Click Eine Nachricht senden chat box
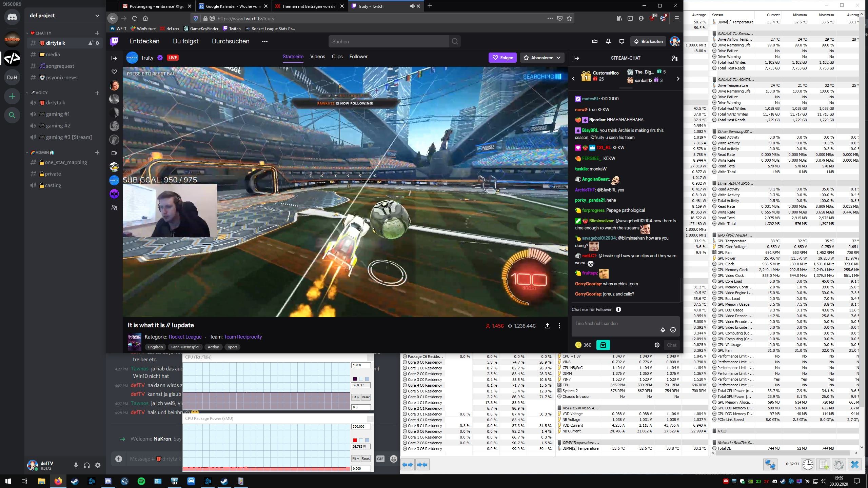Screen dimensions: 868x488 tap(626, 326)
